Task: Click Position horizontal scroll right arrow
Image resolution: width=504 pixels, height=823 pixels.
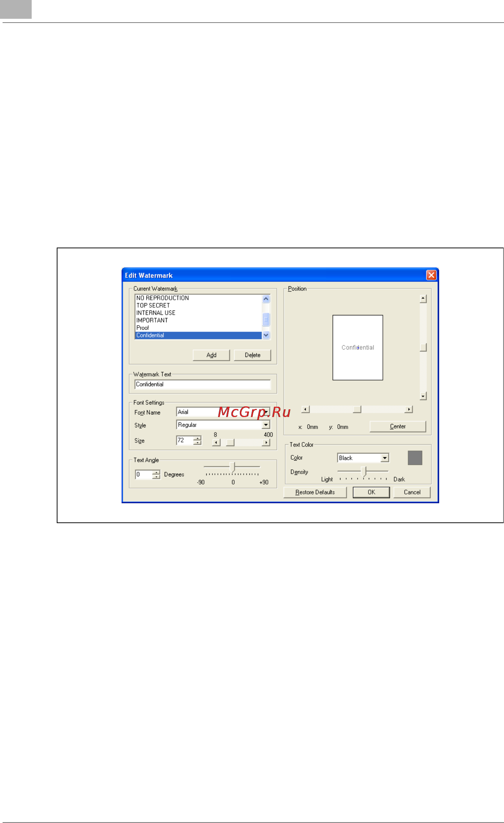Action: click(409, 409)
